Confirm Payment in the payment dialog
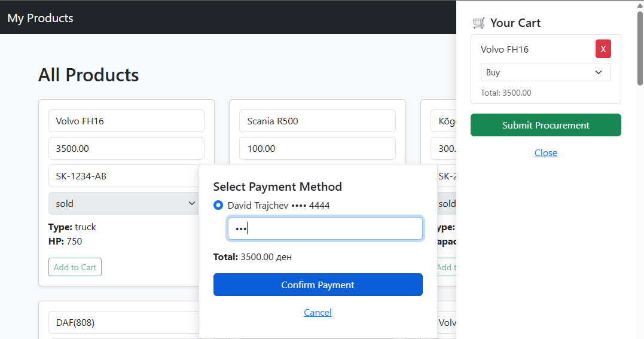 318,285
